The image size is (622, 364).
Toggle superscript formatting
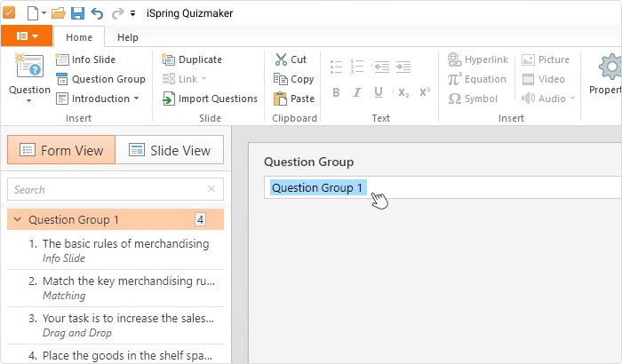coord(425,92)
